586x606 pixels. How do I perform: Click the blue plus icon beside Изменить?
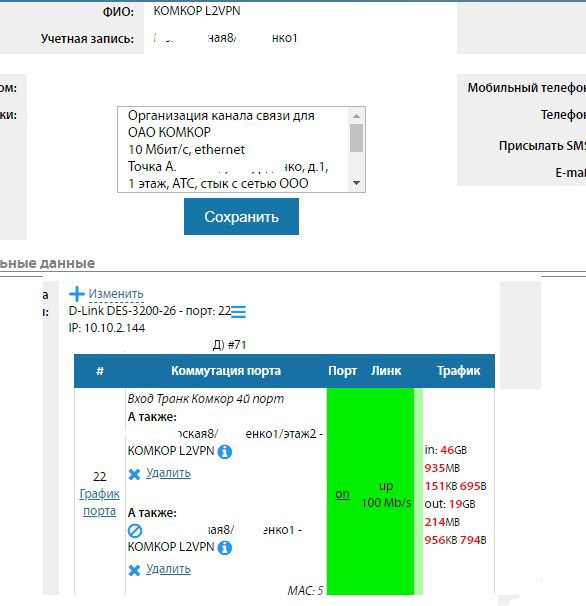(77, 294)
